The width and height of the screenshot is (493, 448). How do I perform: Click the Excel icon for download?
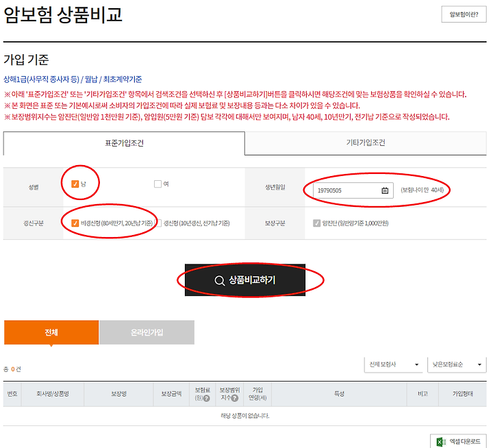pos(442,442)
